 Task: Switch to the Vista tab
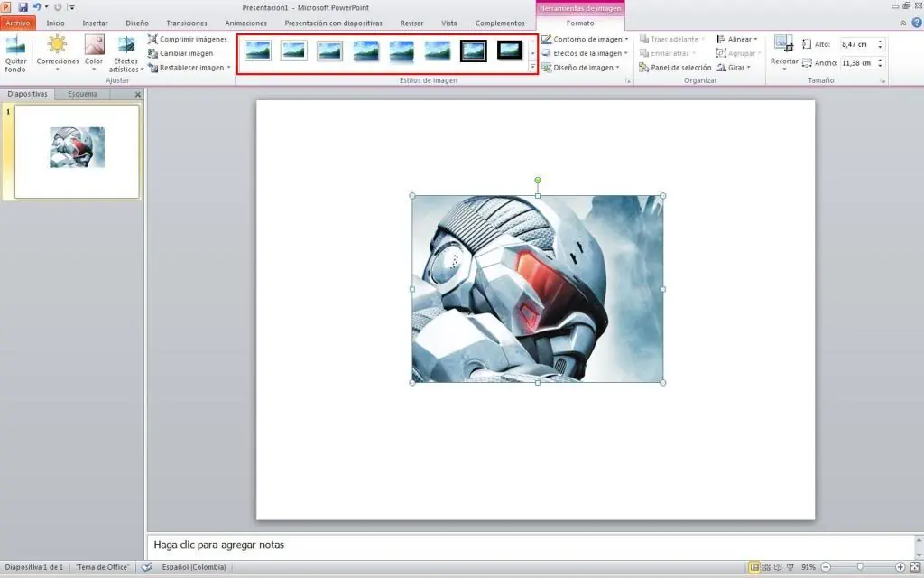pos(449,23)
